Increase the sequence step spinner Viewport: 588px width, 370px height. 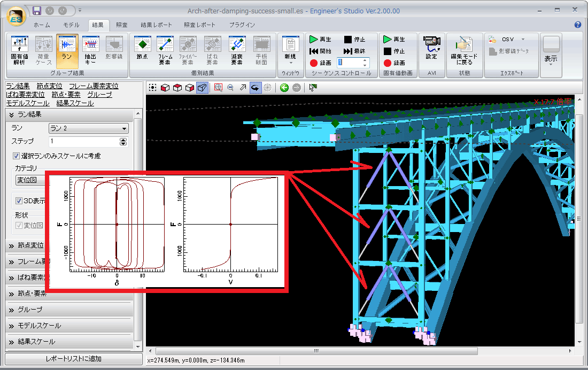[365, 60]
